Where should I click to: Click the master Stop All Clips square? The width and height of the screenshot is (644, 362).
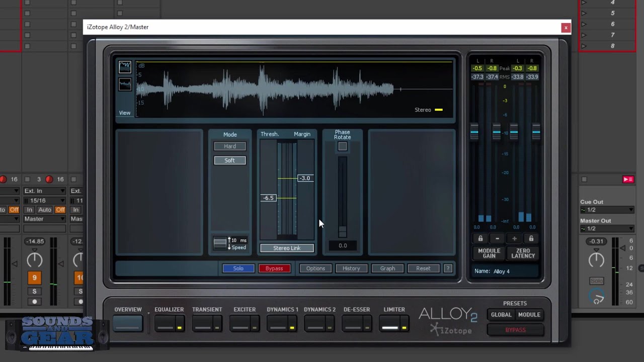(584, 179)
